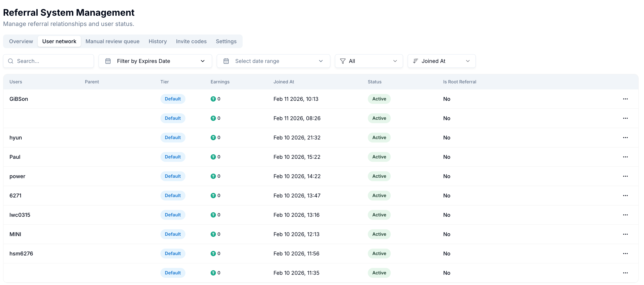
Task: Open the Manual review queue tab
Action: click(x=113, y=41)
